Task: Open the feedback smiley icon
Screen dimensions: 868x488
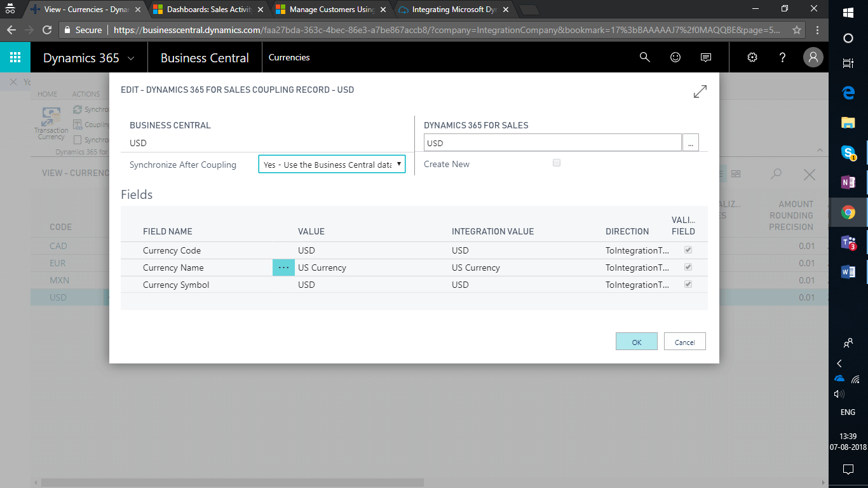Action: (x=675, y=57)
